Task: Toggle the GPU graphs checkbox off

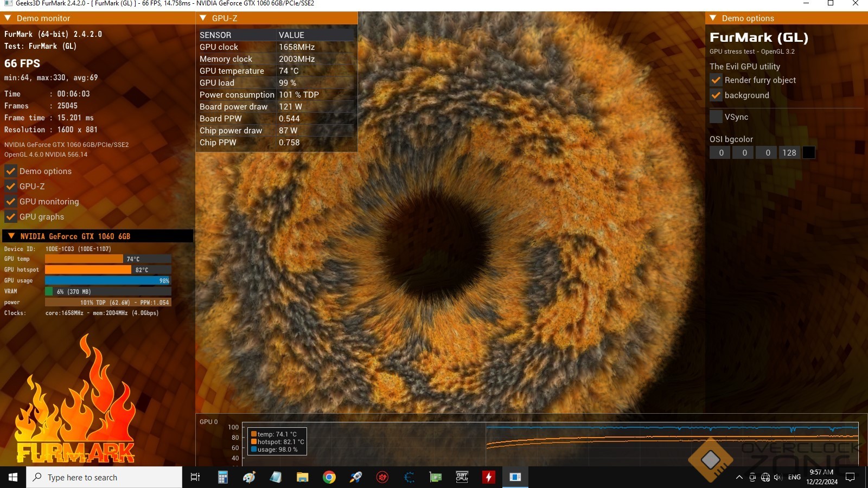Action: (x=11, y=217)
